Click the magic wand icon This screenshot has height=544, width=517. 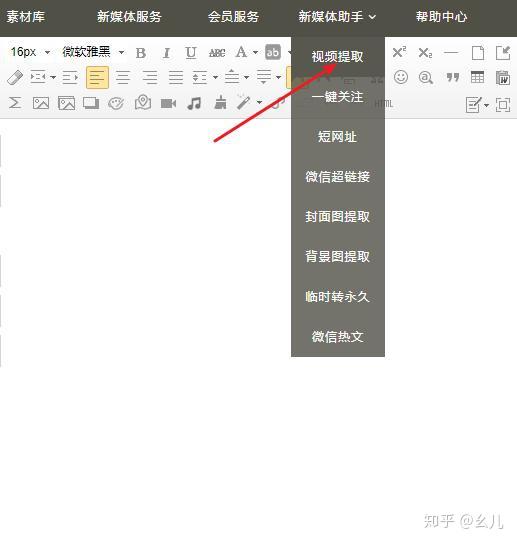[x=244, y=102]
